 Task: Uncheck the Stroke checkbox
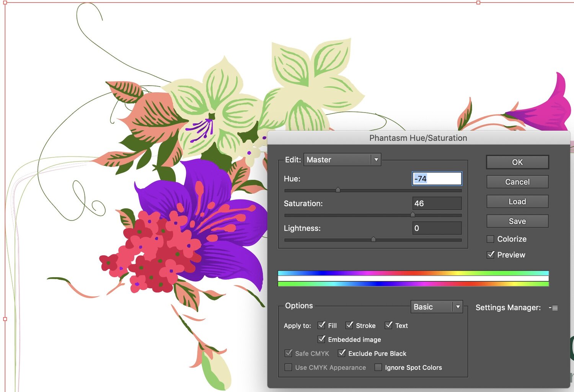click(349, 325)
